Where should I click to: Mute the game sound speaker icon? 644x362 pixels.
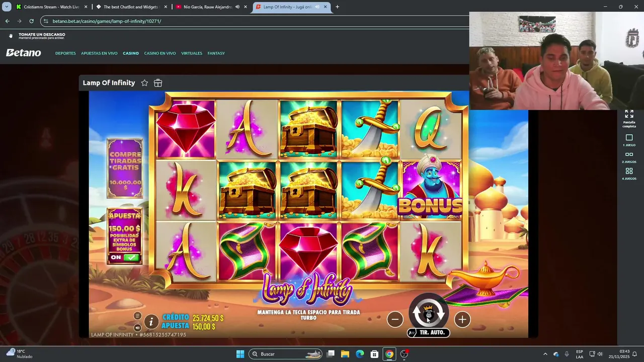pyautogui.click(x=137, y=327)
